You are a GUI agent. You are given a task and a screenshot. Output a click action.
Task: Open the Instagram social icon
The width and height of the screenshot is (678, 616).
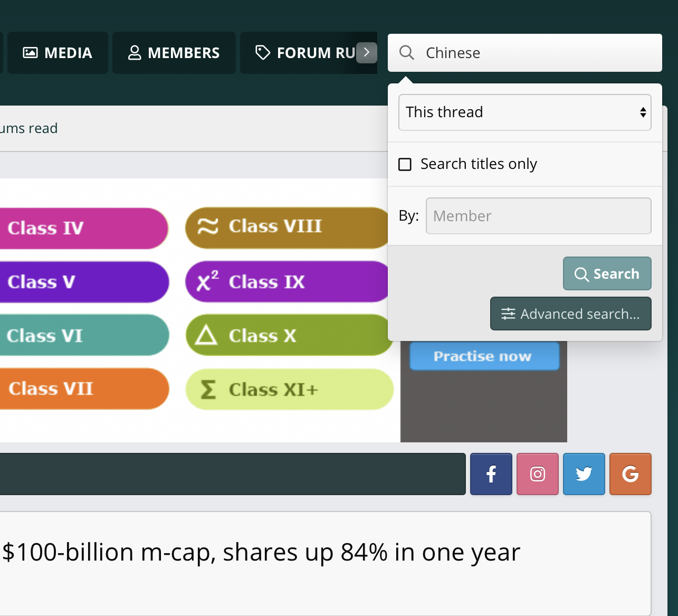pyautogui.click(x=537, y=474)
